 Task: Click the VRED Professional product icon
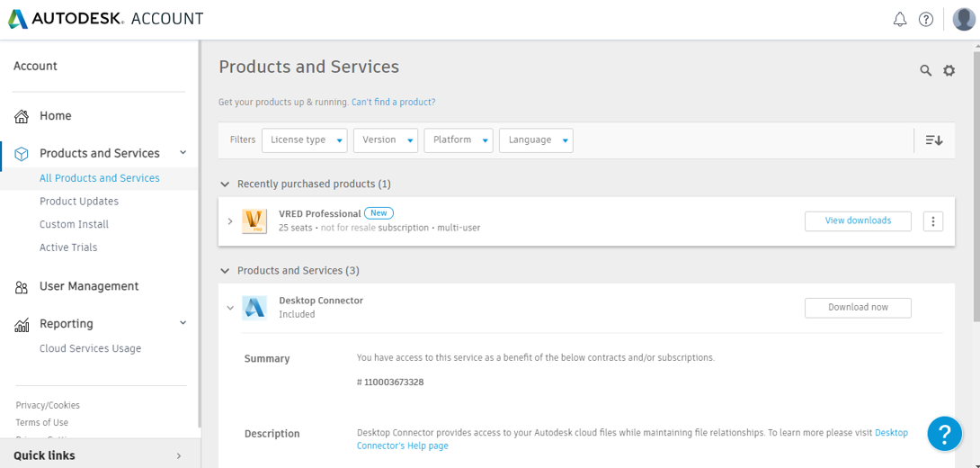pyautogui.click(x=255, y=220)
